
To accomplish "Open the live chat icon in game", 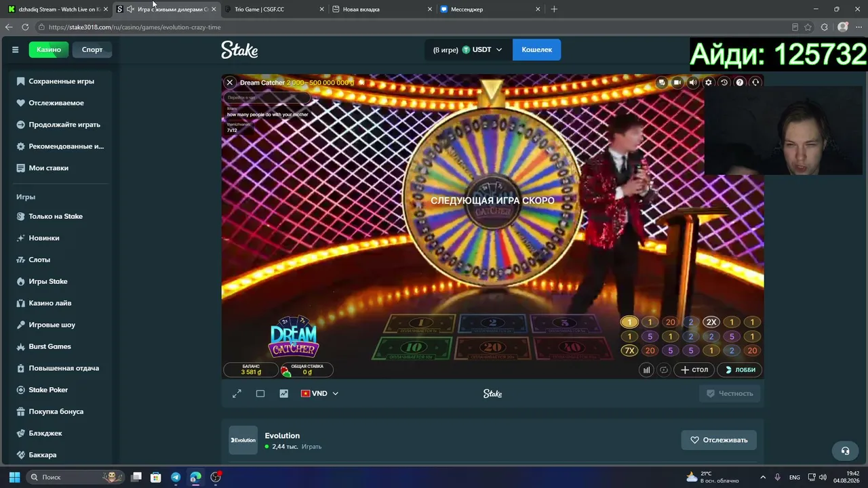I will [662, 82].
